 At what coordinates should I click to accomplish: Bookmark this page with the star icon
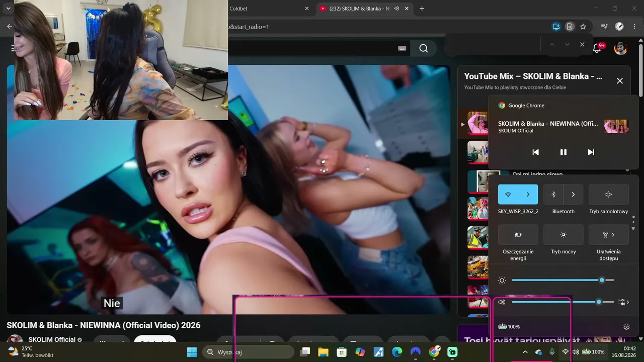pos(583,27)
